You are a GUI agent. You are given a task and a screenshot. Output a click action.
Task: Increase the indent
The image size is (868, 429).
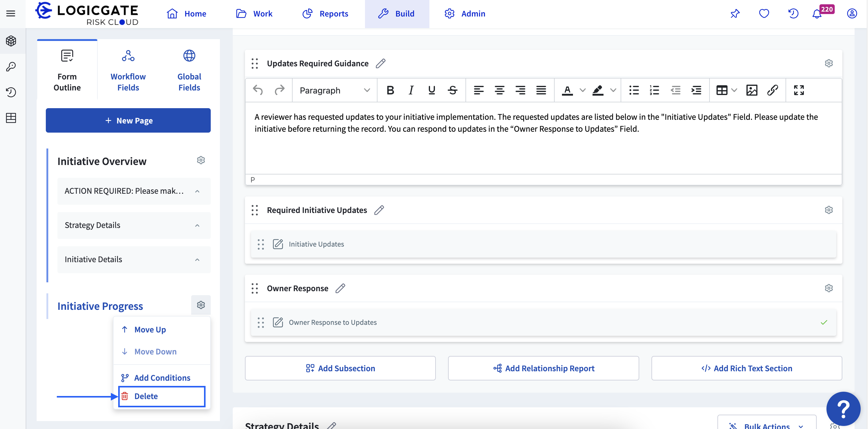coord(696,90)
